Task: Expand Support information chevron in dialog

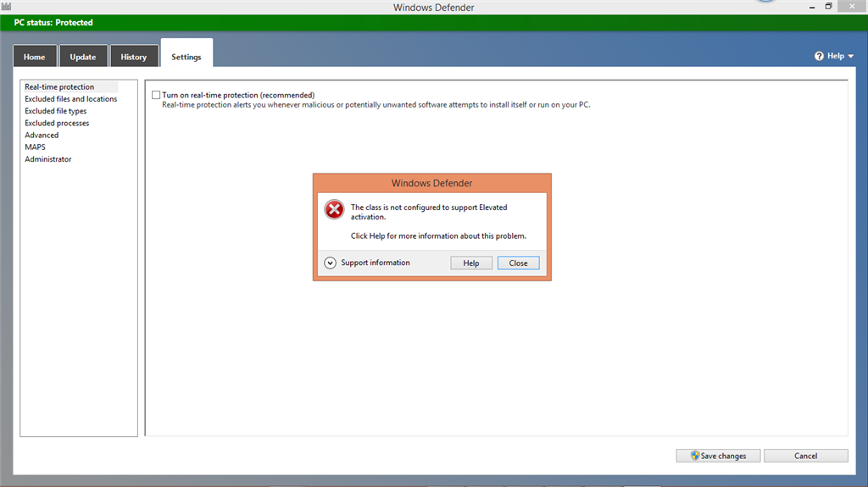Action: pos(330,263)
